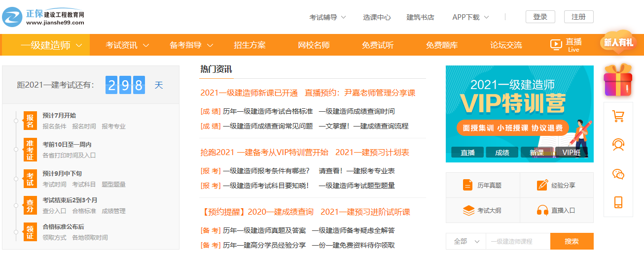Click the 考试大纲 stacked layers icon
The image size is (644, 255).
point(468,211)
